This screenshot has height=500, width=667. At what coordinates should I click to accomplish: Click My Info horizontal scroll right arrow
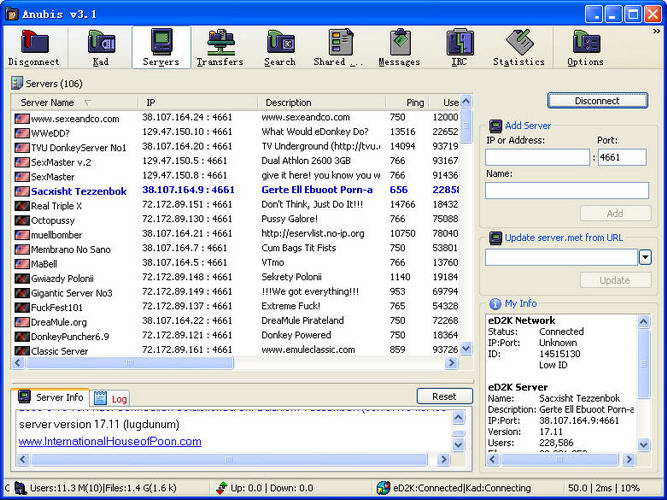[628, 459]
